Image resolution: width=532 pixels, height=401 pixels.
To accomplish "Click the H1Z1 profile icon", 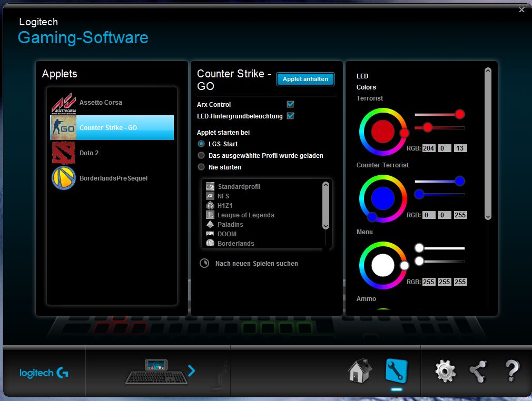I will pyautogui.click(x=210, y=205).
